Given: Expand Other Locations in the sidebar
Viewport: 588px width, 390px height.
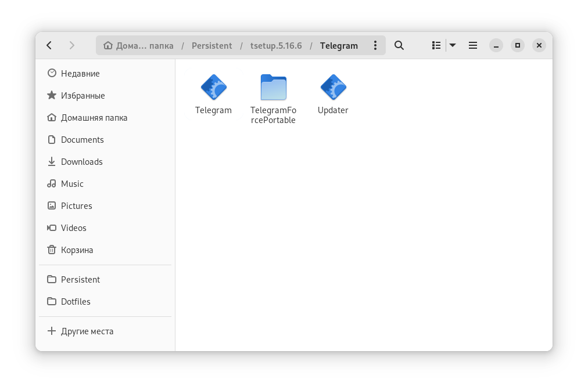Looking at the screenshot, I should tap(87, 331).
